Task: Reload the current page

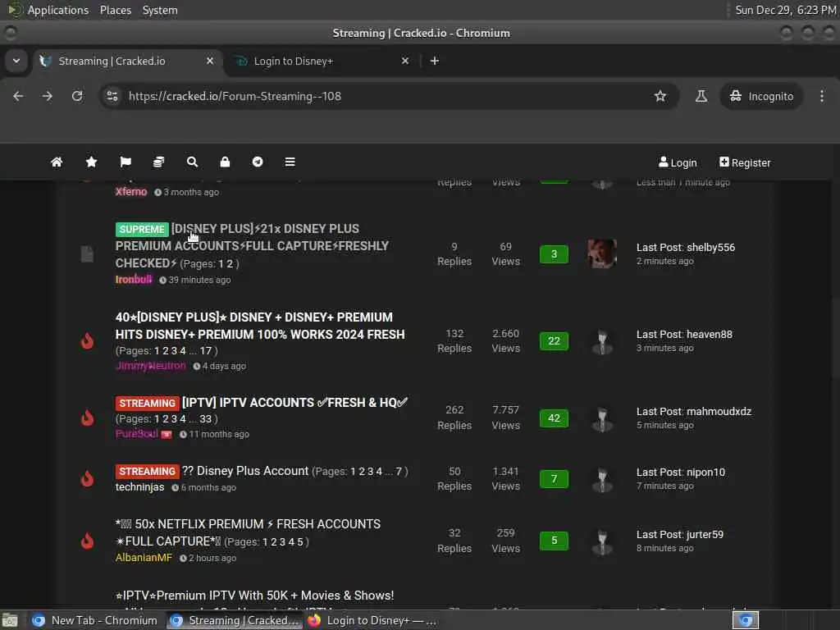Action: (x=77, y=96)
